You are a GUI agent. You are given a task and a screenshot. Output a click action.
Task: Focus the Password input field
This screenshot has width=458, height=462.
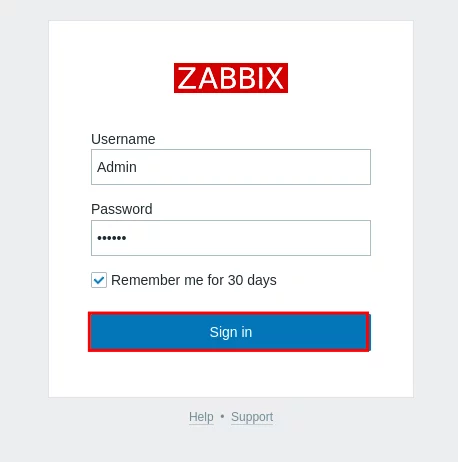pyautogui.click(x=231, y=238)
